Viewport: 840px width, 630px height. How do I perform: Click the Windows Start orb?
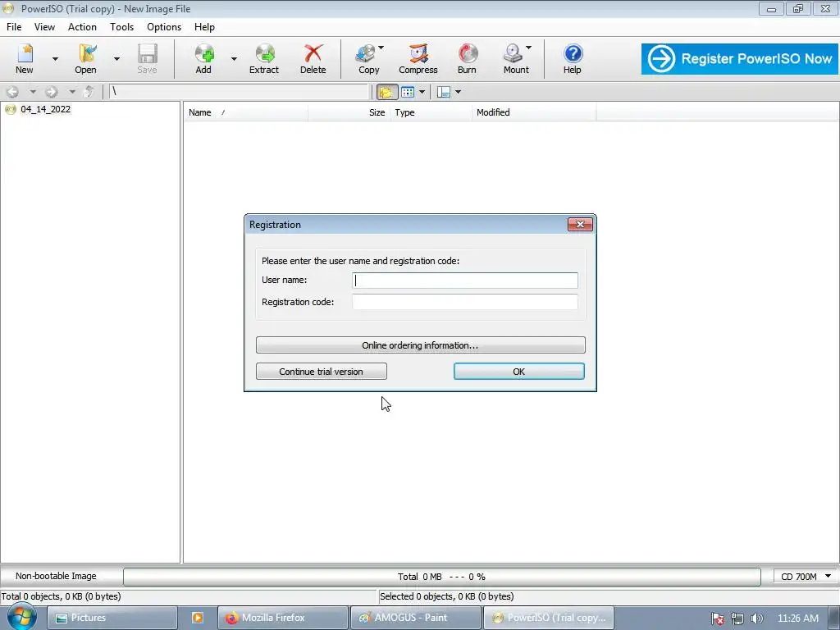coord(21,617)
